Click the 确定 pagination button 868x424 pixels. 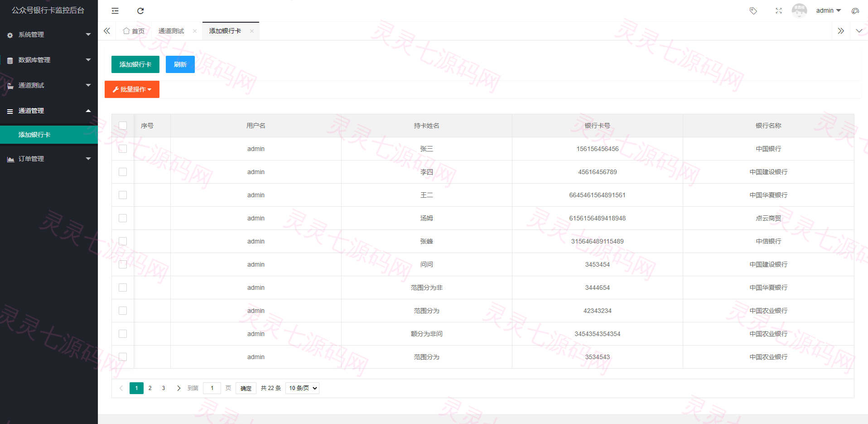(x=246, y=388)
